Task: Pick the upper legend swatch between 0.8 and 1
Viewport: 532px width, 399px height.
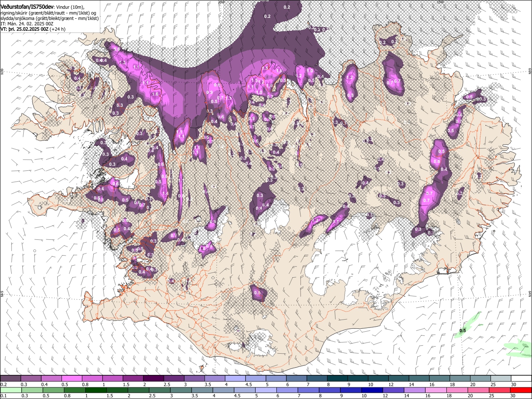Action: click(x=92, y=379)
